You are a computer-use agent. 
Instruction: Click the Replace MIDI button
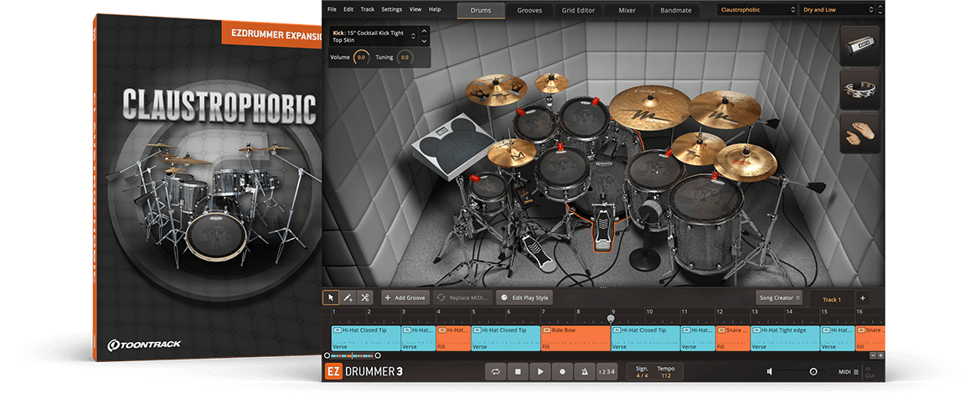pos(464,298)
